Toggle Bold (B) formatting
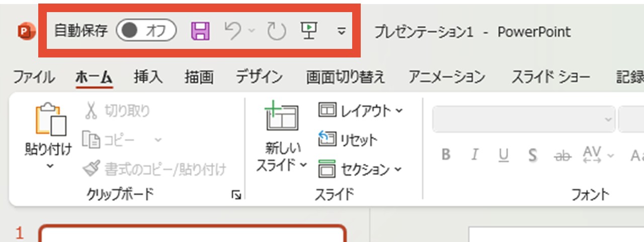This screenshot has width=644, height=242. coord(445,155)
